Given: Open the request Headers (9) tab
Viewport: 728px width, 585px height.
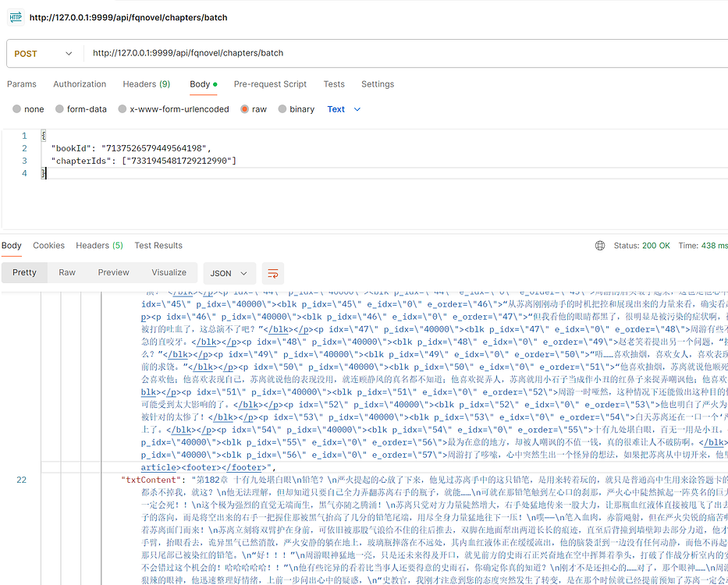Looking at the screenshot, I should tap(146, 84).
